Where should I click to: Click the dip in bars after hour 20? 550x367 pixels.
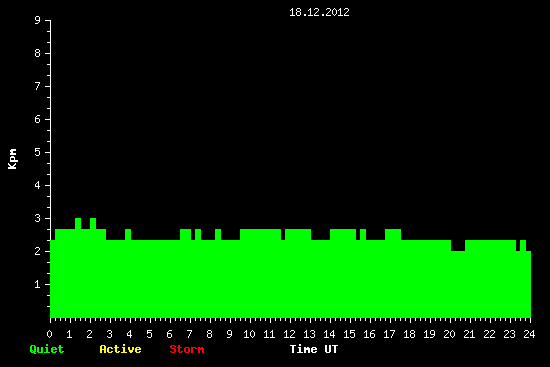pyautogui.click(x=458, y=246)
